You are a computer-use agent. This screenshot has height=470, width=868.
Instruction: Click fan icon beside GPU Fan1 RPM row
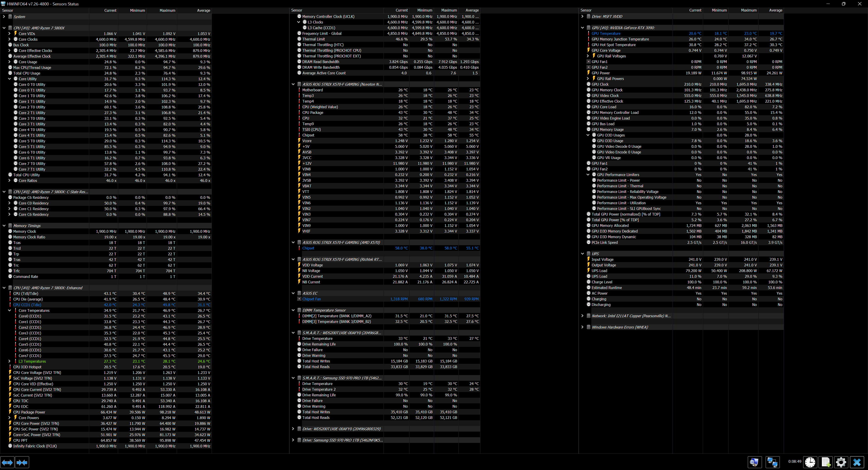(588, 62)
